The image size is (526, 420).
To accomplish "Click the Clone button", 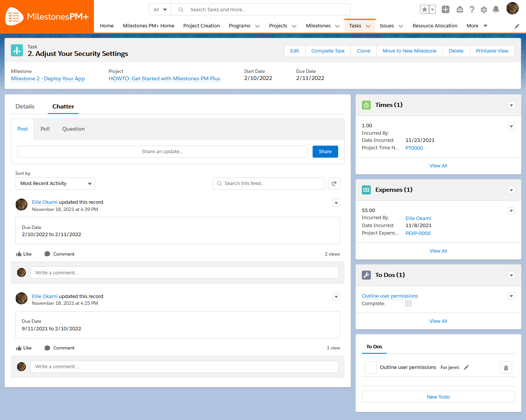I will 364,51.
